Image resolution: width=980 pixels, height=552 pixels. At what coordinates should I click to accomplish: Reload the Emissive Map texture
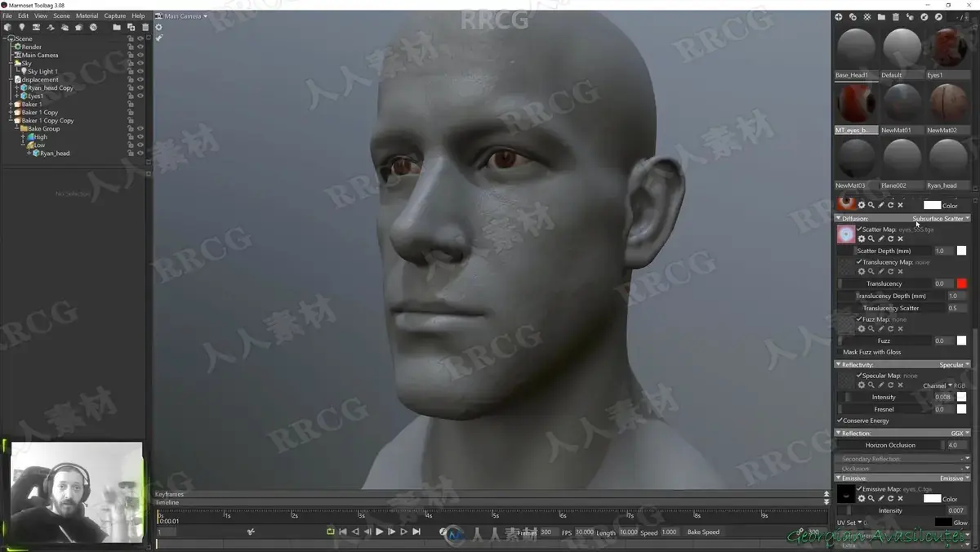(x=891, y=498)
